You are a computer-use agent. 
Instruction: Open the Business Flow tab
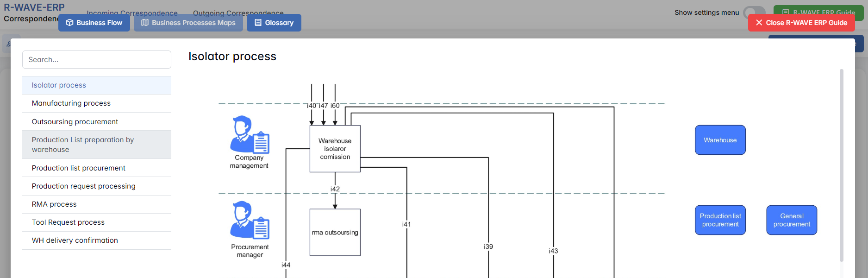click(x=94, y=23)
